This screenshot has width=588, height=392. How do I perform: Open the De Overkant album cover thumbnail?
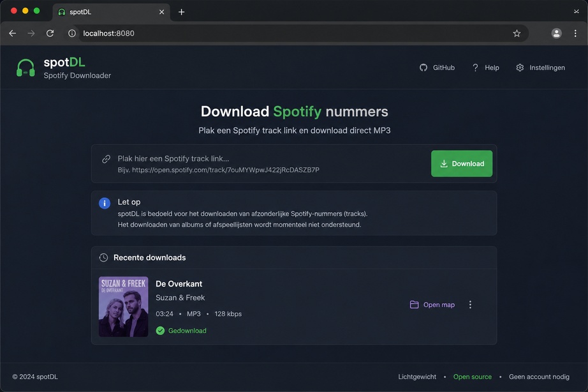click(x=123, y=306)
